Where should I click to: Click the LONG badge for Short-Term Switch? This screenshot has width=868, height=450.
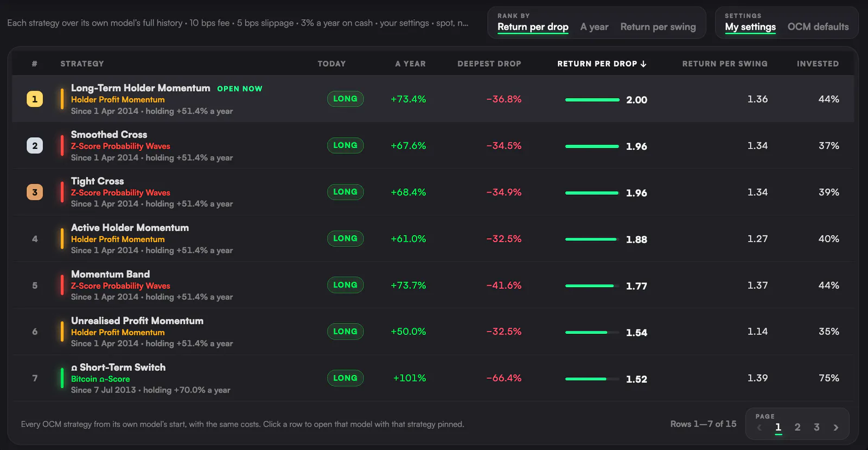click(345, 378)
